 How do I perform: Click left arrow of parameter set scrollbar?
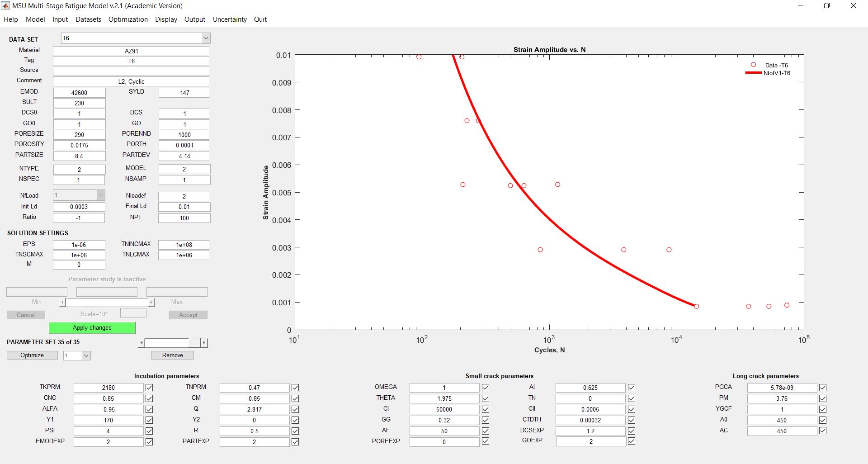(142, 343)
